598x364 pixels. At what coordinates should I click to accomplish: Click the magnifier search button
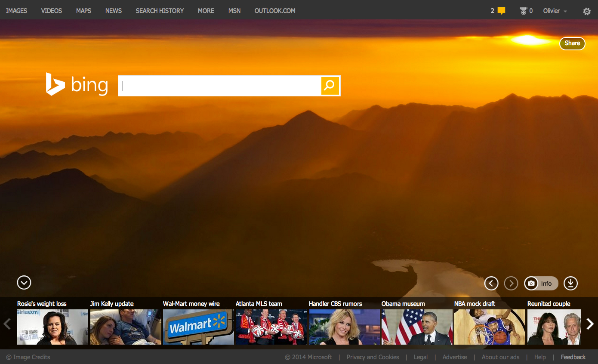click(x=330, y=86)
